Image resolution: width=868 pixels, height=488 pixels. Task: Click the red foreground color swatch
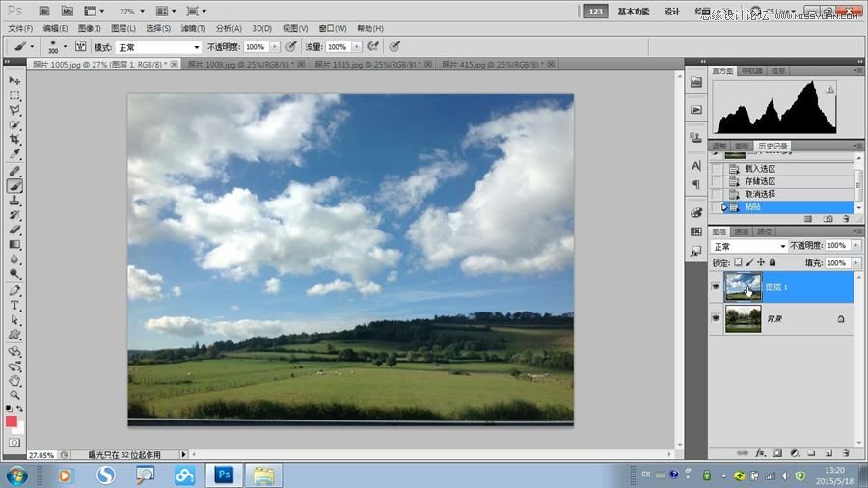[12, 421]
